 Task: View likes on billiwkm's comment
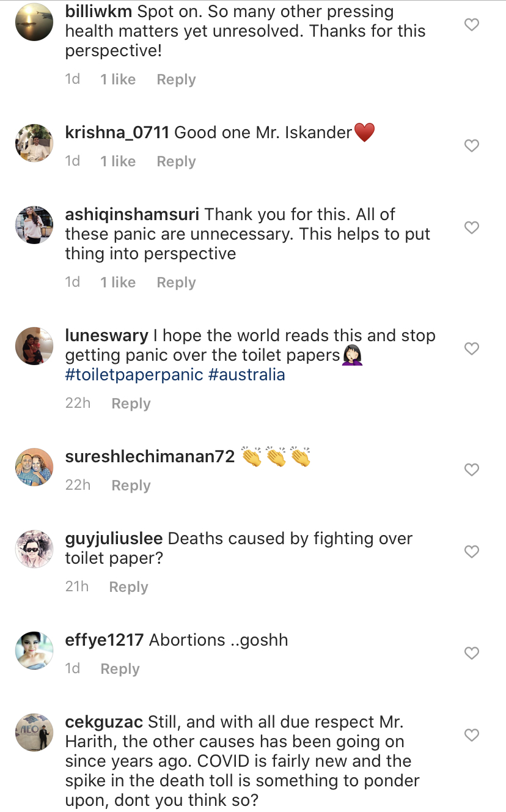(118, 79)
